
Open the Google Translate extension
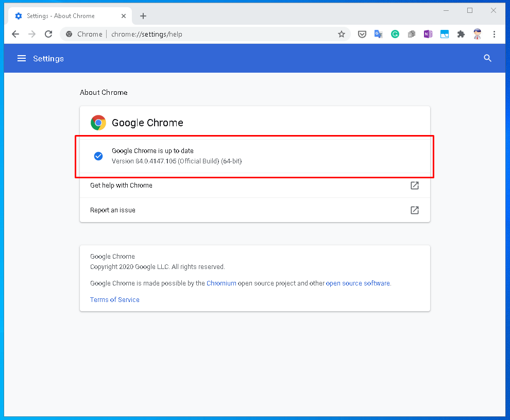[x=378, y=34]
